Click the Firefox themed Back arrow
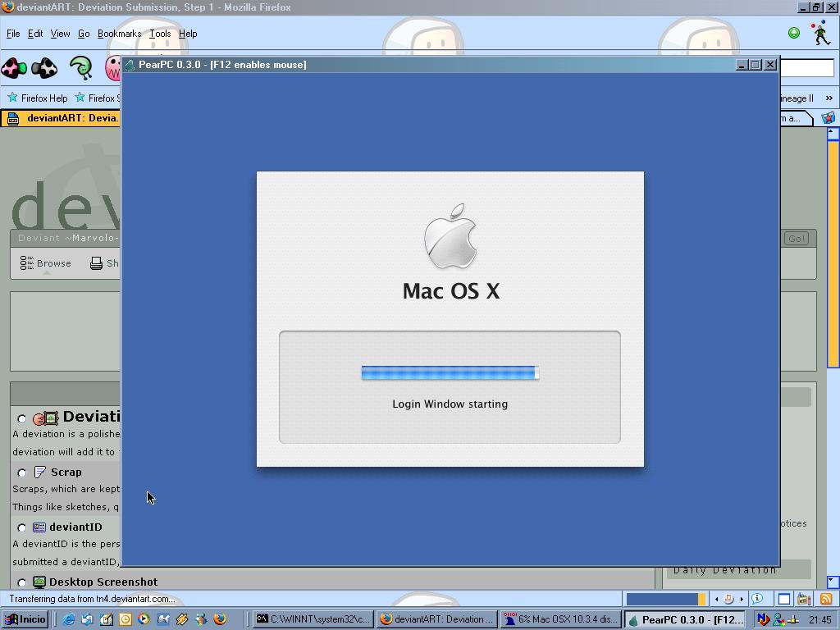 pos(14,68)
